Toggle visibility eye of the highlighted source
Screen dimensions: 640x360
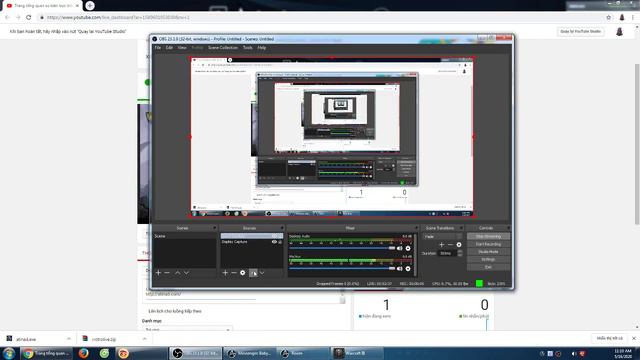tap(274, 236)
